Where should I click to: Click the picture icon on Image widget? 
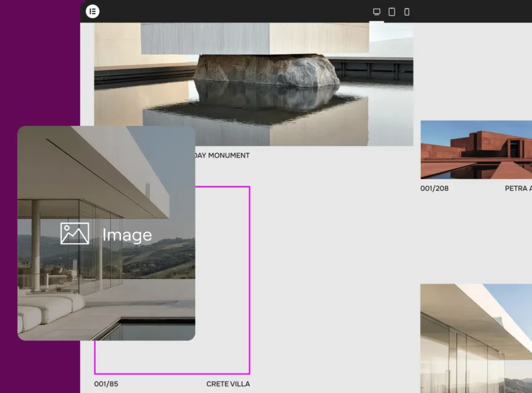(74, 234)
